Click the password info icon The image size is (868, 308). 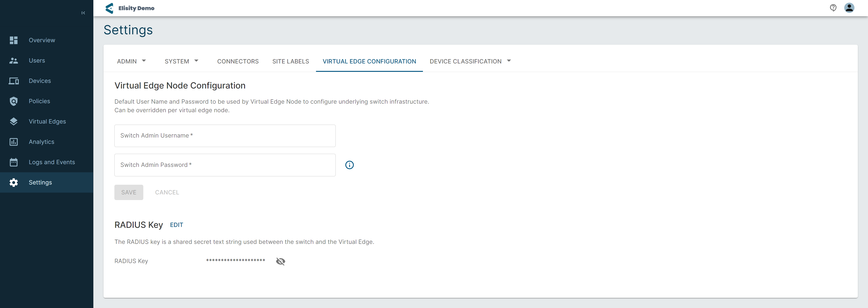(x=349, y=165)
